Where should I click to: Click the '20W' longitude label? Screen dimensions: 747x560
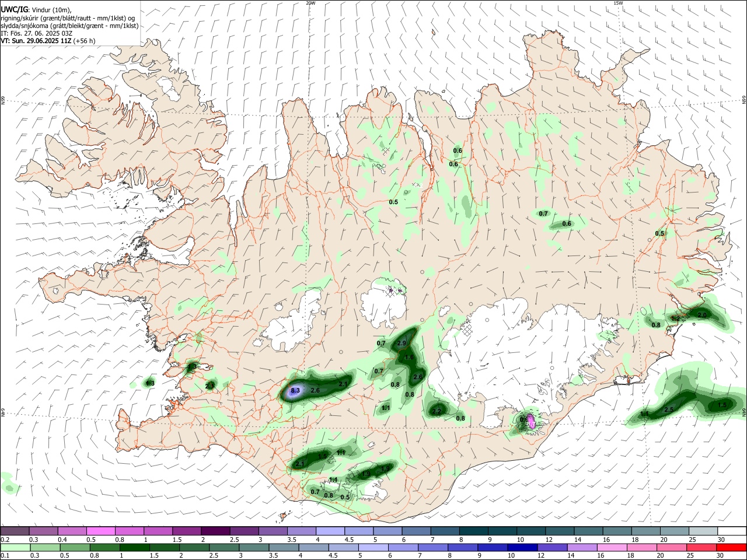(310, 3)
